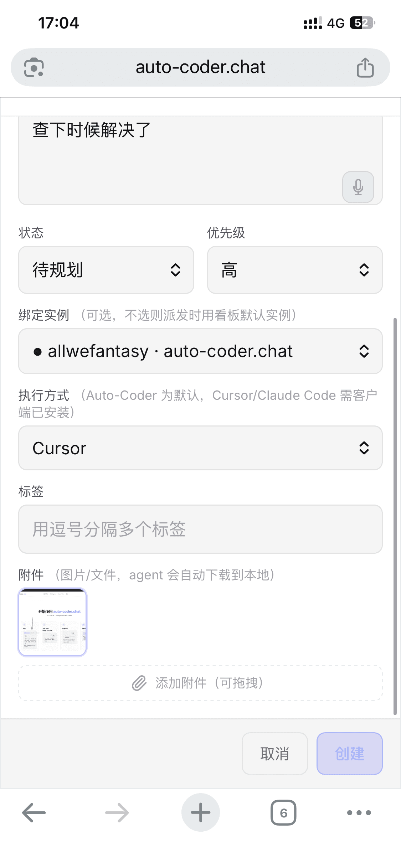Tap the 添加附件 add attachment area
This screenshot has width=401, height=868.
(x=200, y=683)
